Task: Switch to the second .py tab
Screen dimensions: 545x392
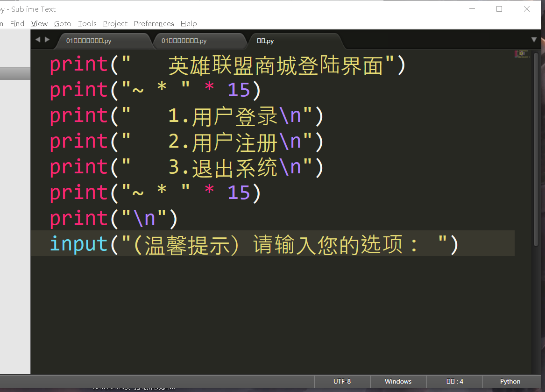Action: (x=199, y=41)
